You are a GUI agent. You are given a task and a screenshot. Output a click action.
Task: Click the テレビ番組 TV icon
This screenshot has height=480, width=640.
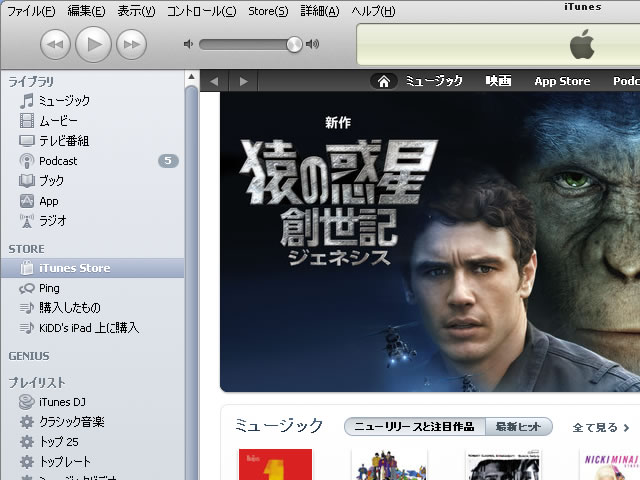(27, 141)
